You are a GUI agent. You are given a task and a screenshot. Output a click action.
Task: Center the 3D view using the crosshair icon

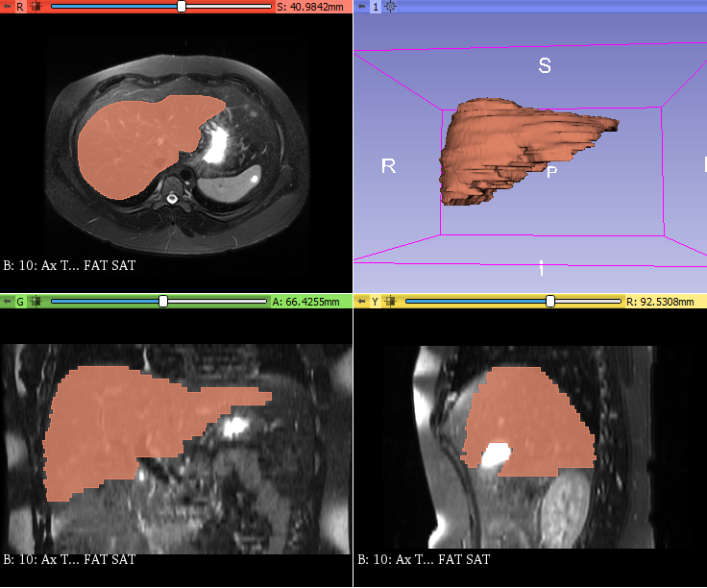[x=390, y=7]
